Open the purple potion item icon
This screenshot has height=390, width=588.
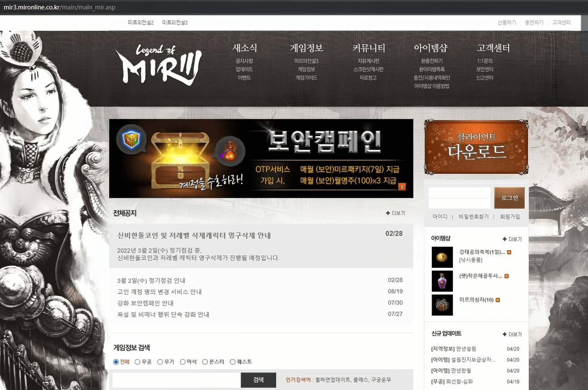point(442,281)
